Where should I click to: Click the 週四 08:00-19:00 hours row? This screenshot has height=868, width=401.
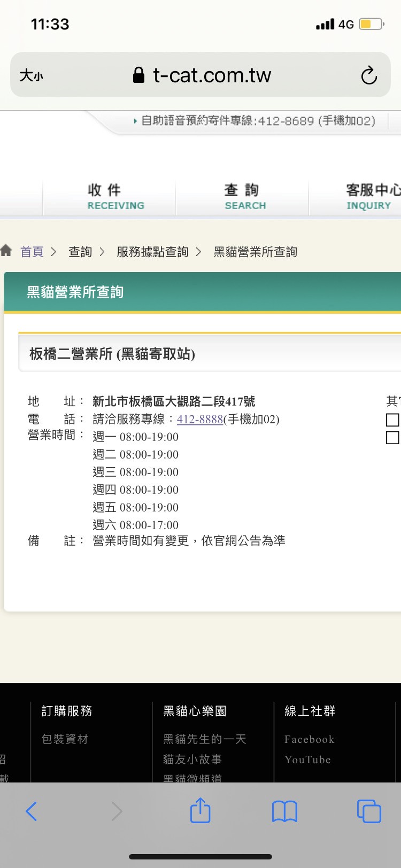[x=135, y=490]
